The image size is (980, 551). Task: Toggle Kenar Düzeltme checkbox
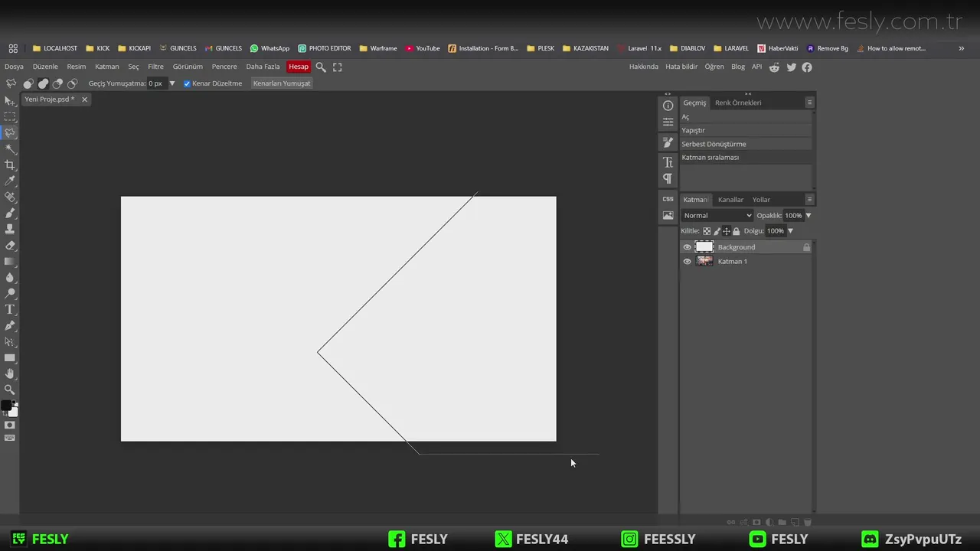click(x=187, y=83)
